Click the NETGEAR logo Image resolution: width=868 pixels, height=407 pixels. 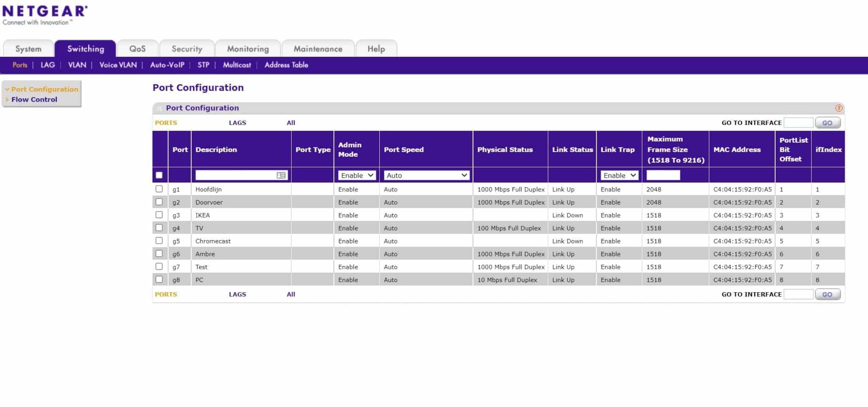tap(45, 15)
